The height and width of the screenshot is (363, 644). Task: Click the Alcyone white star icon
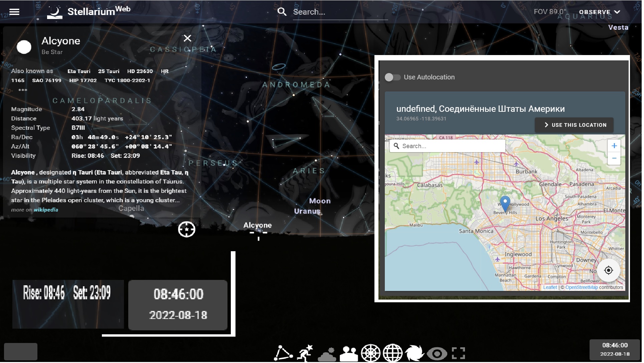point(24,47)
